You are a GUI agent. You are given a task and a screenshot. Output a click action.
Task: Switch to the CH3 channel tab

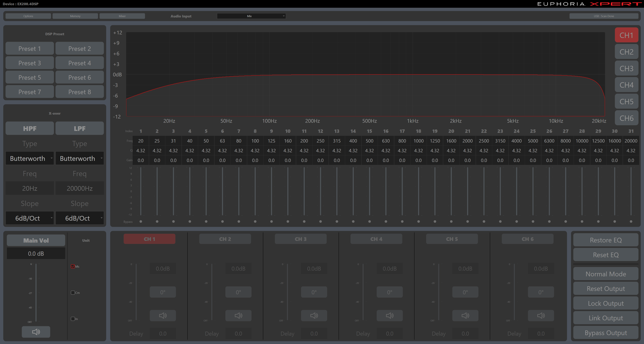(626, 68)
